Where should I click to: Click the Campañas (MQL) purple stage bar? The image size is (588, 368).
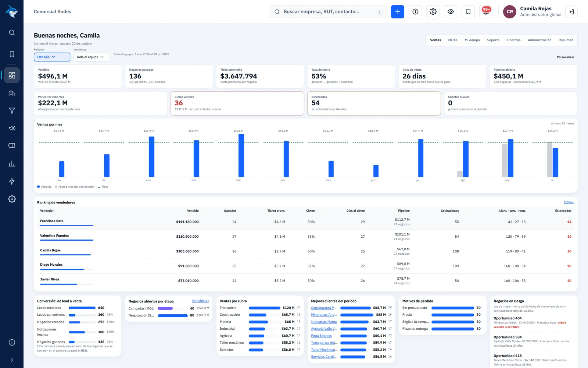click(x=165, y=308)
